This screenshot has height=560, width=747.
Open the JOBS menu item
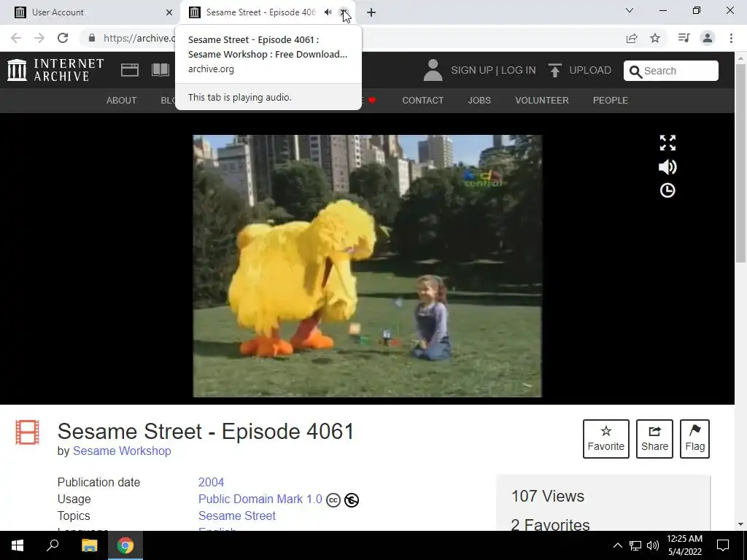479,101
